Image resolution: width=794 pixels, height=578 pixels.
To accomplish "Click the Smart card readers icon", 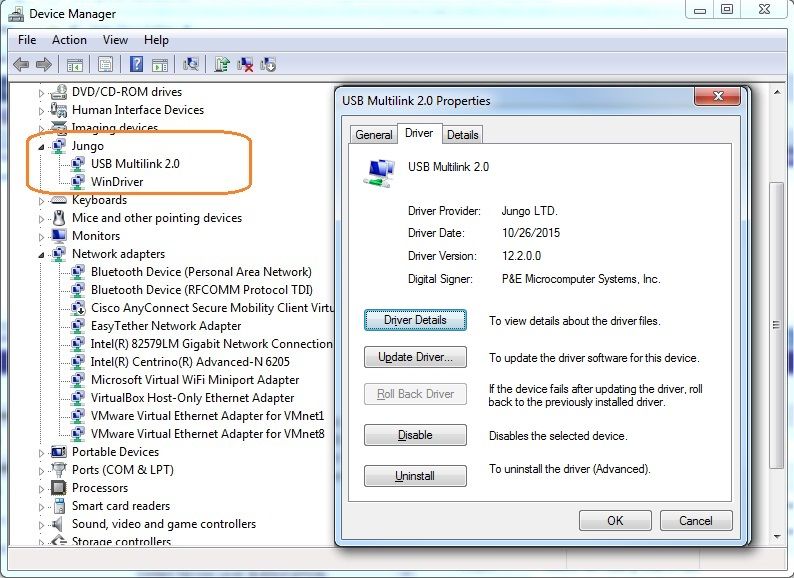I will pos(59,506).
